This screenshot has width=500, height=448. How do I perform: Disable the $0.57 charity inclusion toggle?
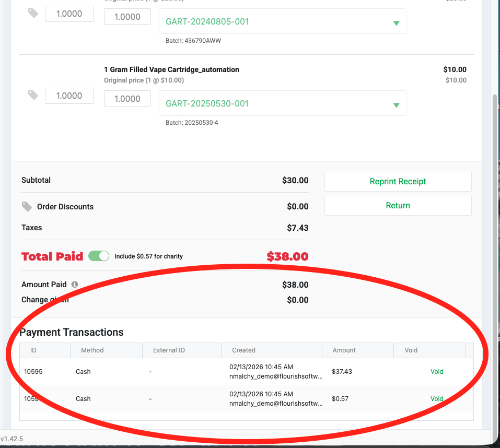[99, 256]
